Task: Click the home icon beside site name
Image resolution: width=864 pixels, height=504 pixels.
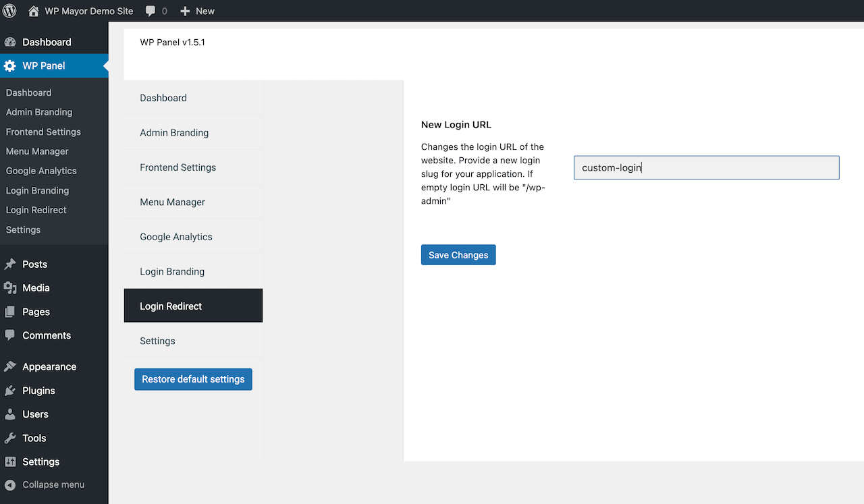Action: [33, 11]
